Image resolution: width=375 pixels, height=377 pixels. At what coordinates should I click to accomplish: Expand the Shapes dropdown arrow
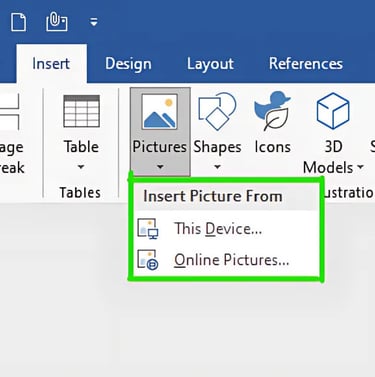[x=217, y=167]
